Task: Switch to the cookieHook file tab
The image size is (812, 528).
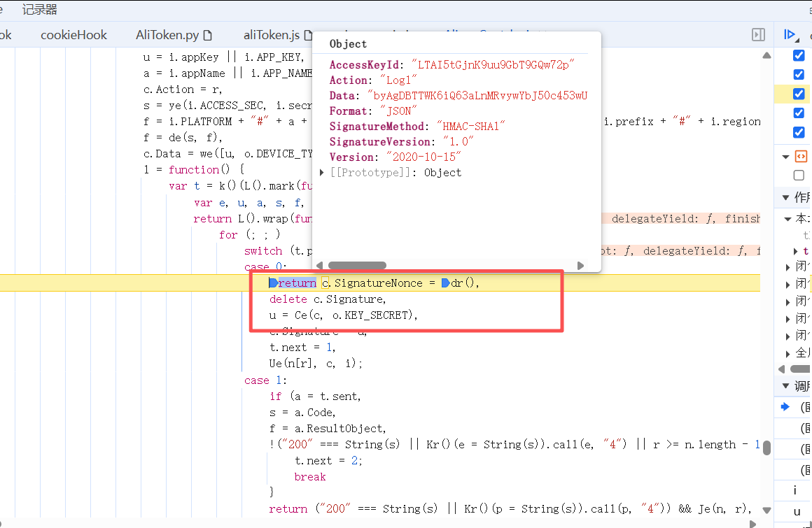Action: click(73, 35)
